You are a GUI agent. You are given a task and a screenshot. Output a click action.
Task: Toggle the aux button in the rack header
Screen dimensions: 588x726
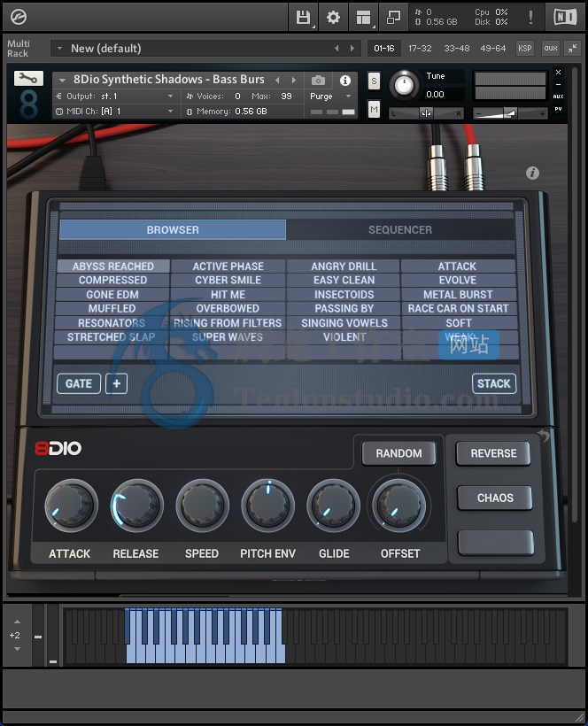coord(551,48)
